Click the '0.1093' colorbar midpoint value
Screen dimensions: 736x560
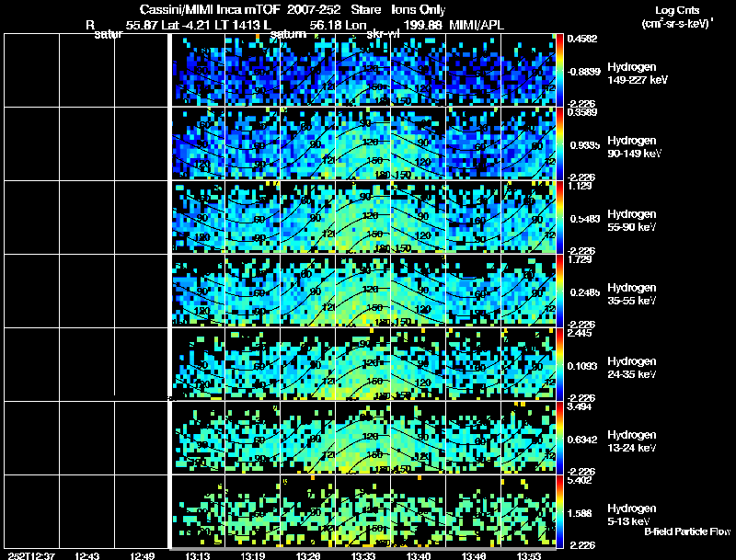(x=582, y=366)
